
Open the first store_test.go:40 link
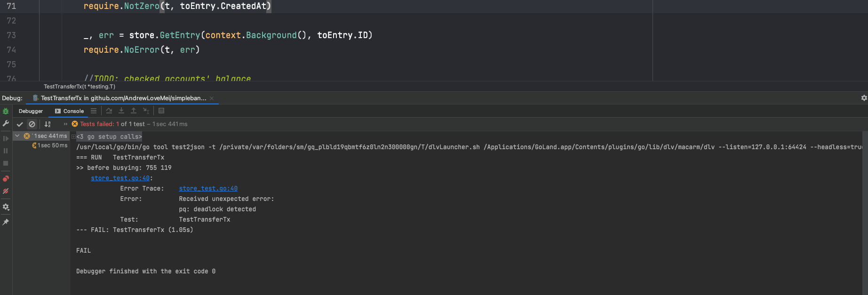point(120,178)
